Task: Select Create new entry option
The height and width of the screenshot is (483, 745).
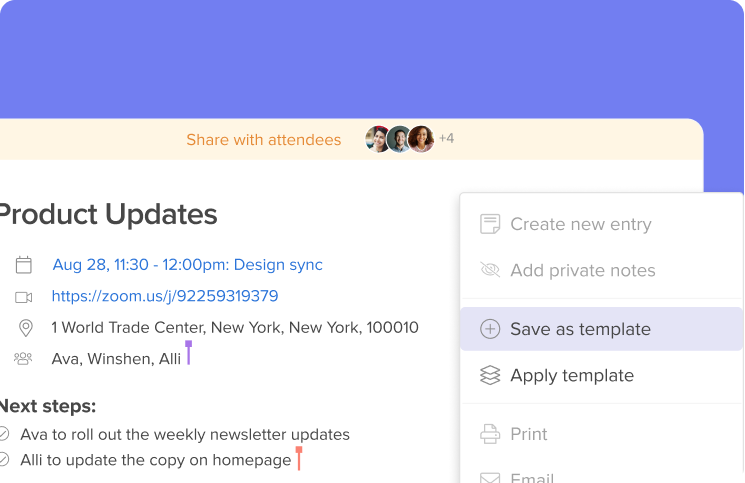Action: (x=601, y=224)
